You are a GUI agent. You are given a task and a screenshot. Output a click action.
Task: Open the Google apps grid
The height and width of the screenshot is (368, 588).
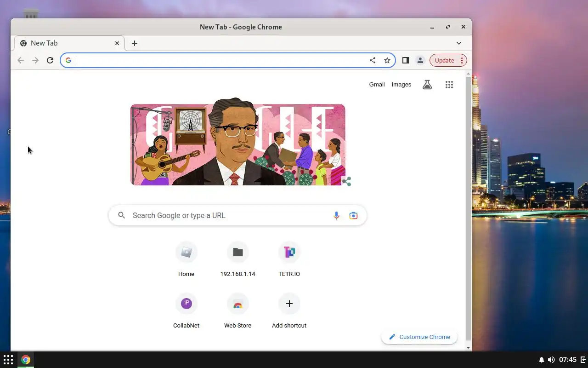click(449, 85)
